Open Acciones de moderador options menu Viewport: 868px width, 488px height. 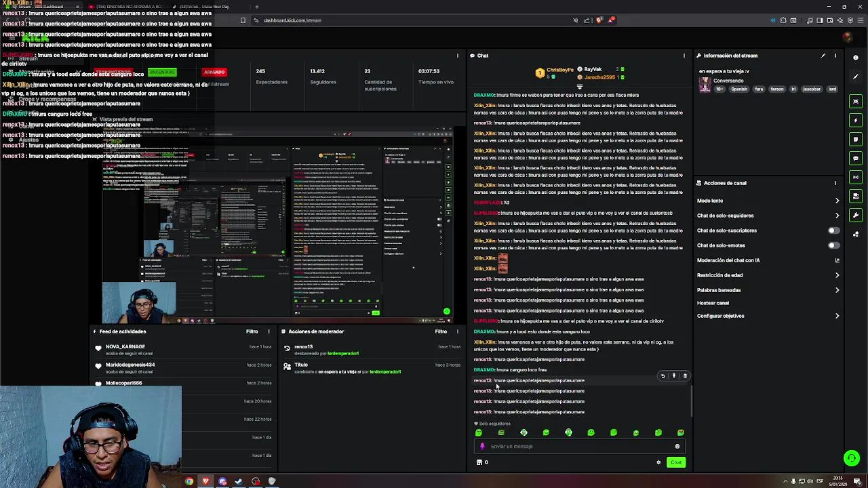point(458,331)
